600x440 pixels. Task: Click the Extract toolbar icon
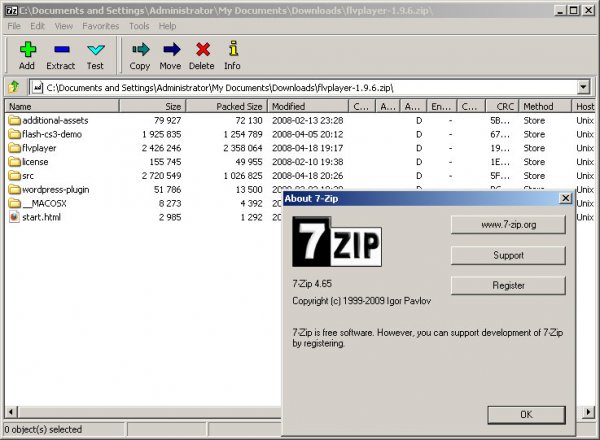click(61, 49)
